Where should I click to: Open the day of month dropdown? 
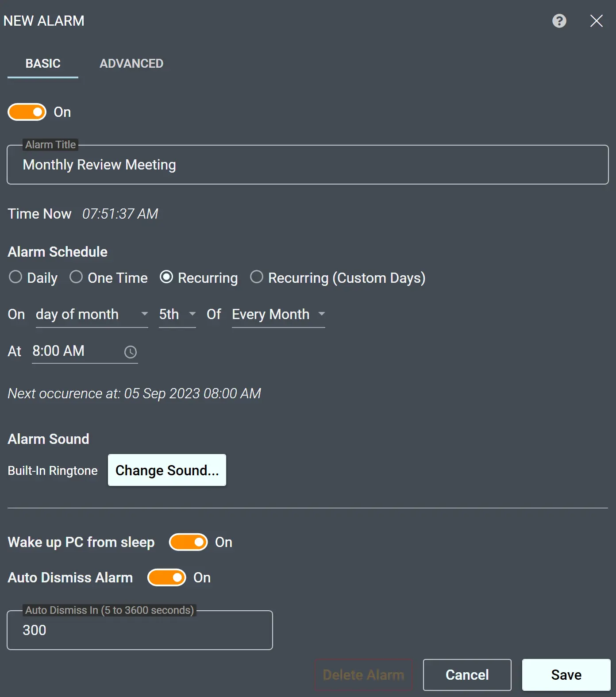pyautogui.click(x=92, y=315)
